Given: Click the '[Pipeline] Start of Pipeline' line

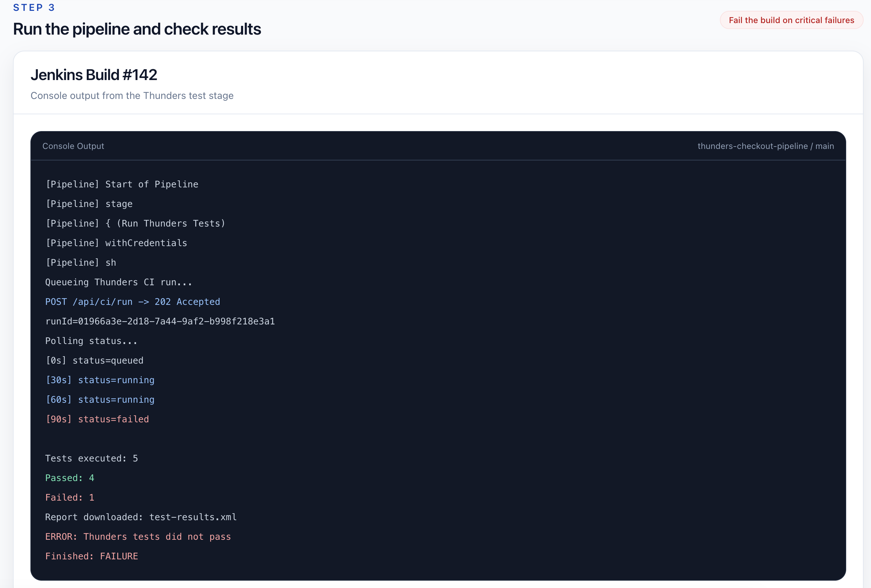Looking at the screenshot, I should point(122,184).
